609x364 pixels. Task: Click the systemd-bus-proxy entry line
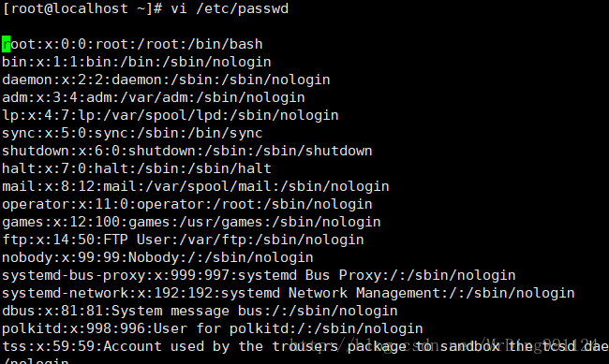pyautogui.click(x=259, y=276)
